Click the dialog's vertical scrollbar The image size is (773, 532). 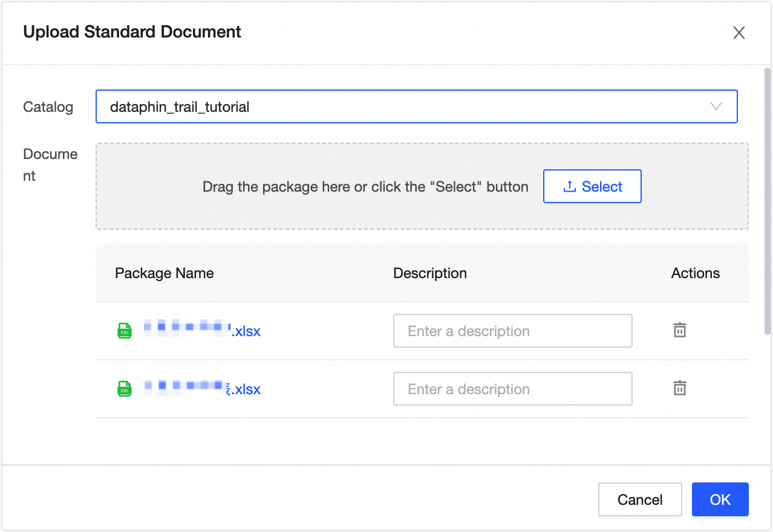click(768, 199)
